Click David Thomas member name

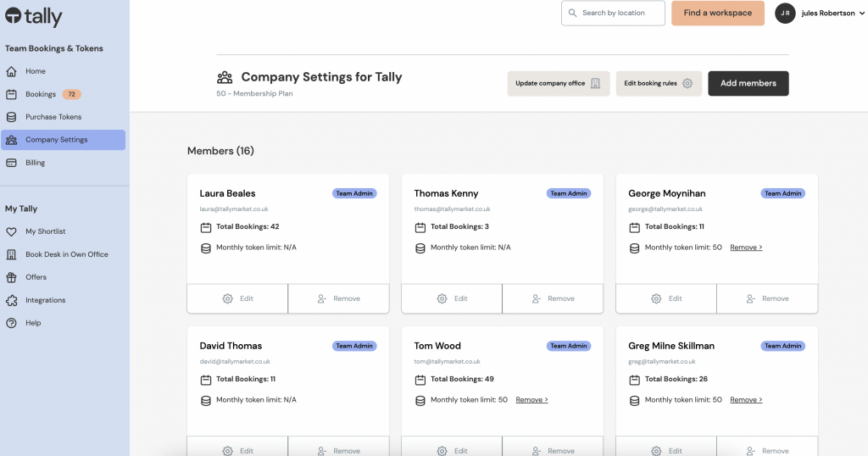(231, 346)
